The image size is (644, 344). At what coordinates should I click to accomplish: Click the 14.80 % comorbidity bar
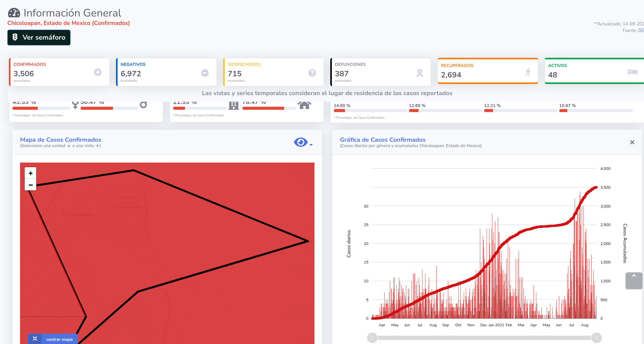pyautogui.click(x=370, y=111)
